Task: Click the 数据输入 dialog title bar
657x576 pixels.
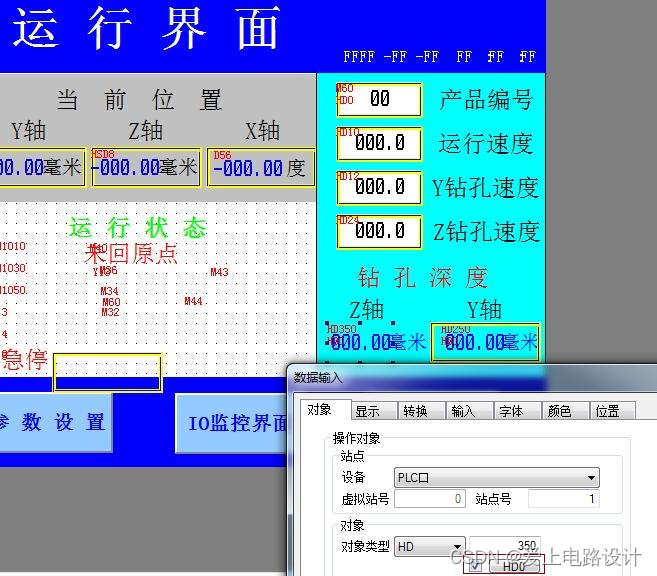Action: click(x=473, y=377)
